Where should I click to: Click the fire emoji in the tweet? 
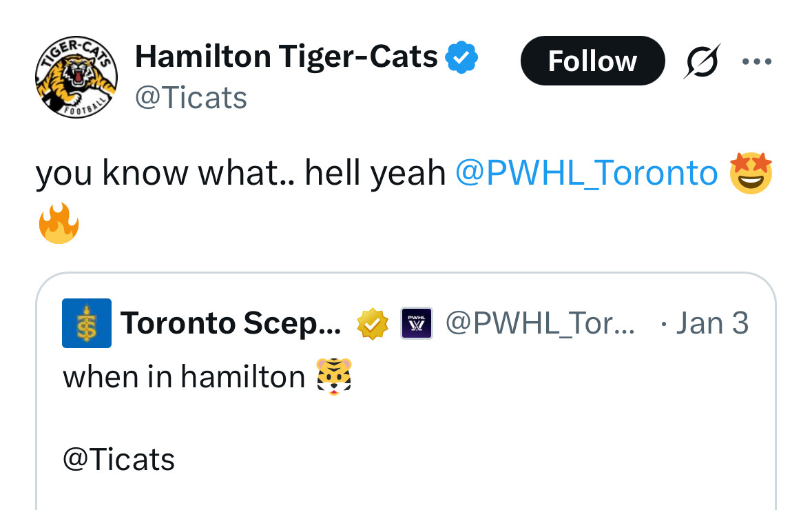(x=59, y=223)
